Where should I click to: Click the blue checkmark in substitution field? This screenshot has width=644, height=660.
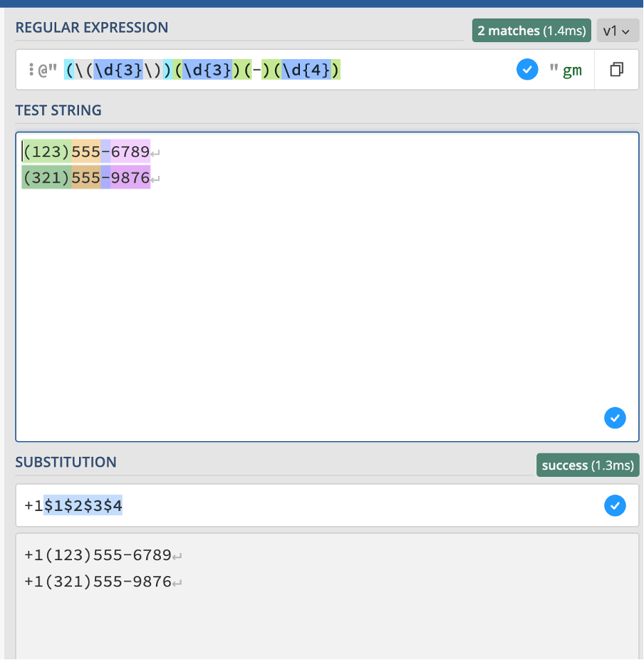coord(614,506)
